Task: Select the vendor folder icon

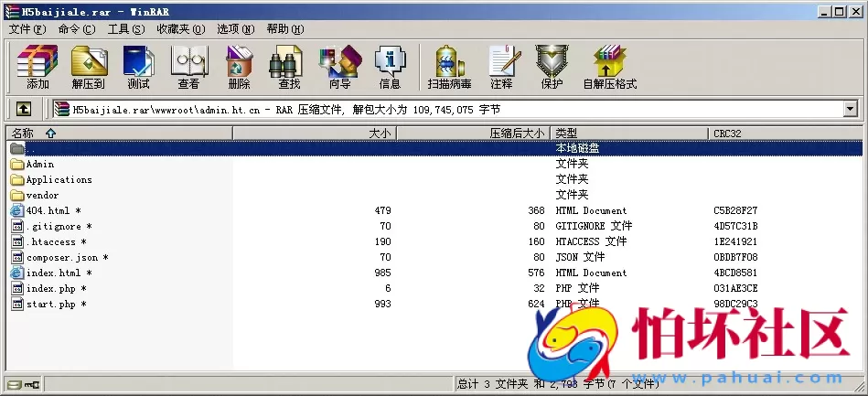Action: (17, 195)
